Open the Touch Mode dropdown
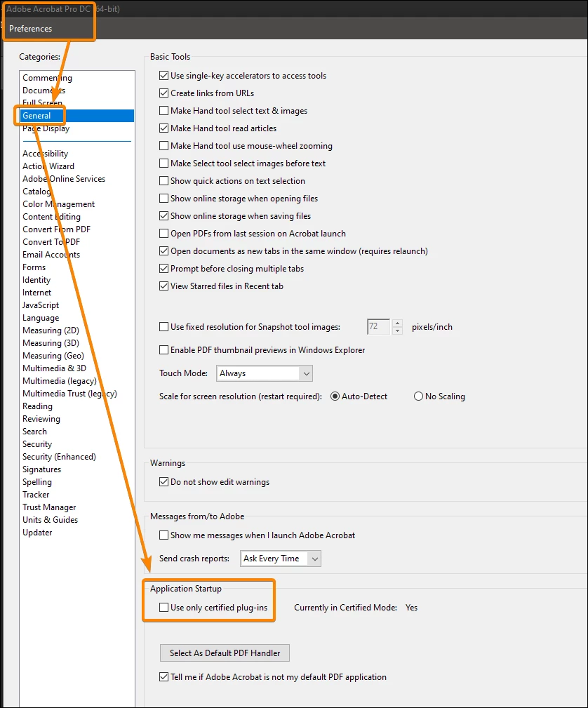Viewport: 588px width, 708px height. 265,373
